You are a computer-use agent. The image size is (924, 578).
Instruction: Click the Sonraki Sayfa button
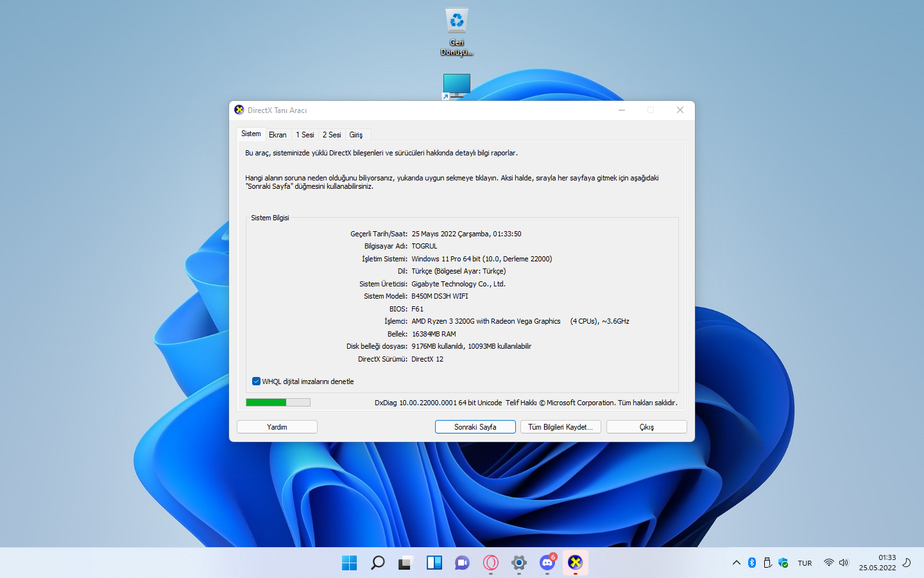[475, 427]
